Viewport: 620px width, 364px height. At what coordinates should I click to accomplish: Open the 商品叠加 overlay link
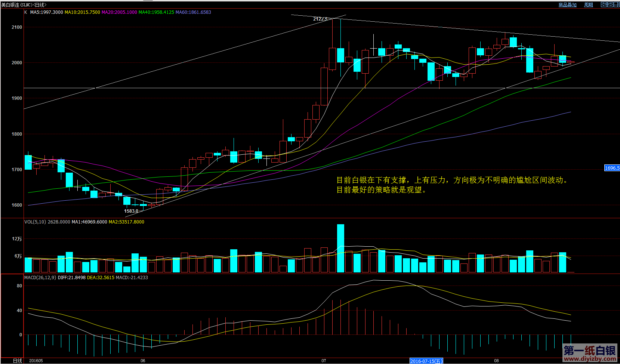(x=567, y=5)
